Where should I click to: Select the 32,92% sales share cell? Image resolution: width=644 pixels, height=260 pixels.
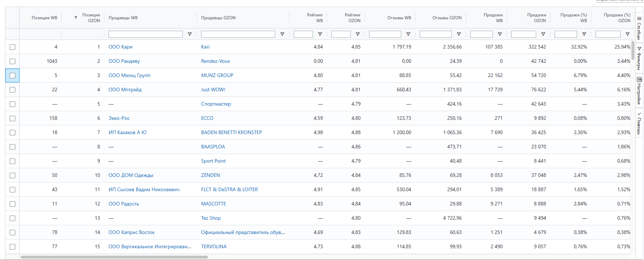(579, 47)
